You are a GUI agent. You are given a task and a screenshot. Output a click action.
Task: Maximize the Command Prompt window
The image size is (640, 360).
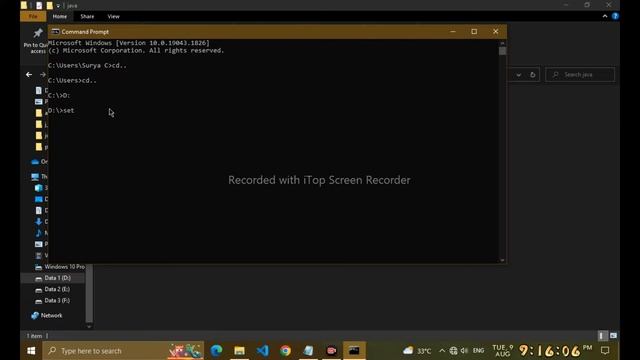point(474,31)
